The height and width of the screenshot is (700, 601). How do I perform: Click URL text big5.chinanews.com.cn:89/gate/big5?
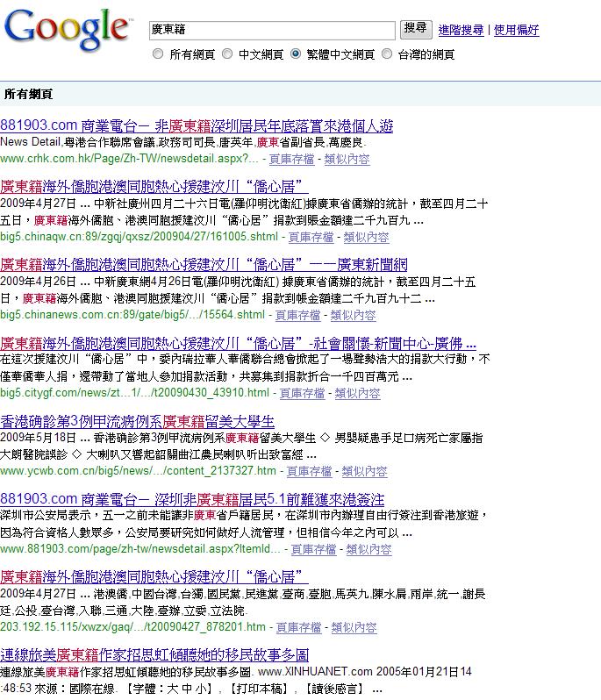point(132,315)
